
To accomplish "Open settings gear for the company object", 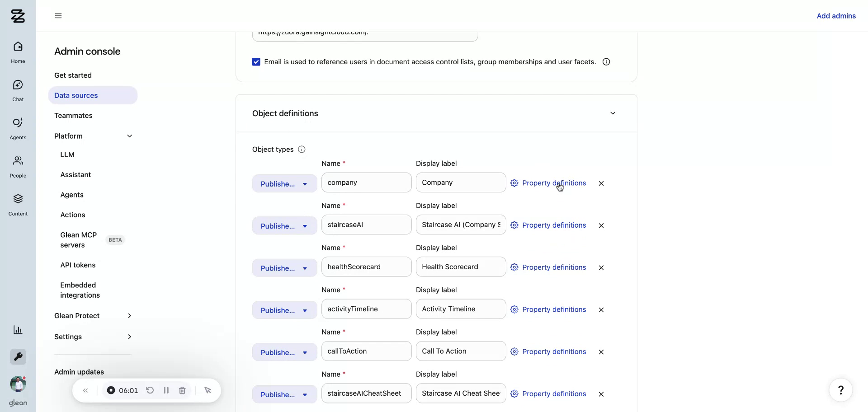I will point(514,183).
